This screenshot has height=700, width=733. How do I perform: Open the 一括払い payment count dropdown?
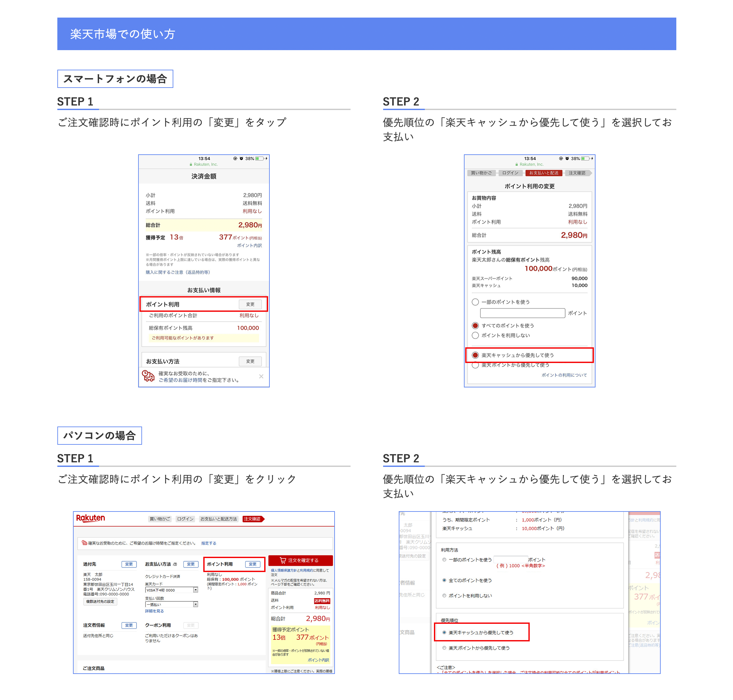(172, 605)
